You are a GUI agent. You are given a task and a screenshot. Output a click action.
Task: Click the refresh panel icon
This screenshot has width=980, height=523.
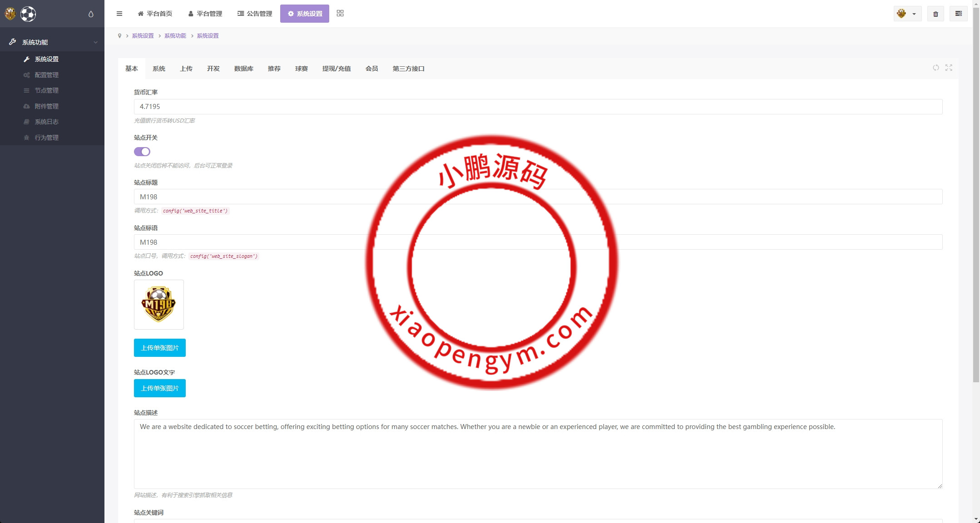[x=936, y=68]
